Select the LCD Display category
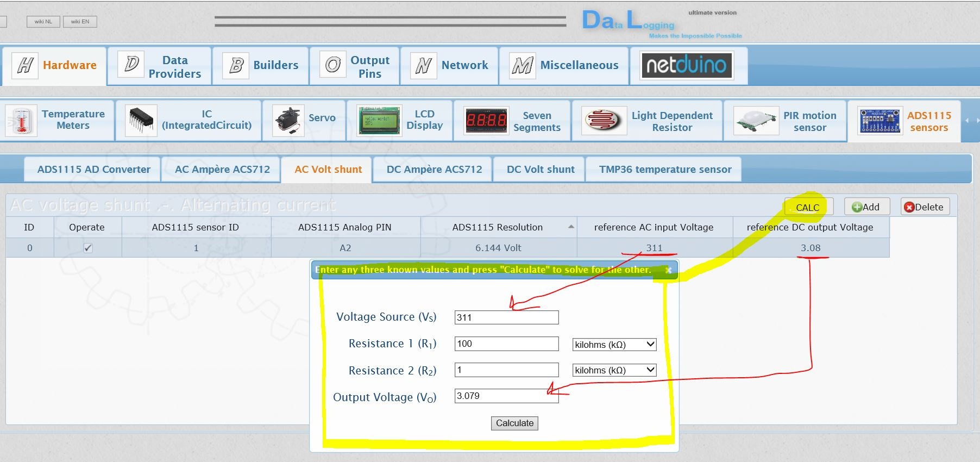The height and width of the screenshot is (462, 980). pyautogui.click(x=399, y=120)
